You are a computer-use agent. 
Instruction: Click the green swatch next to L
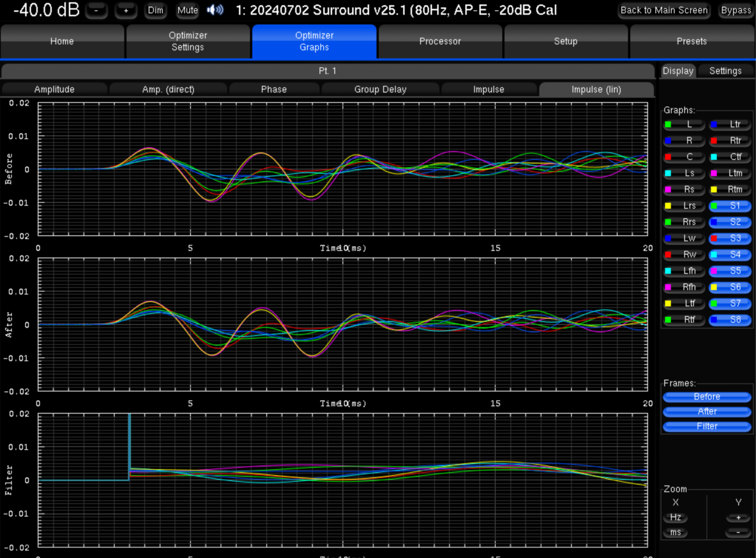(x=668, y=125)
